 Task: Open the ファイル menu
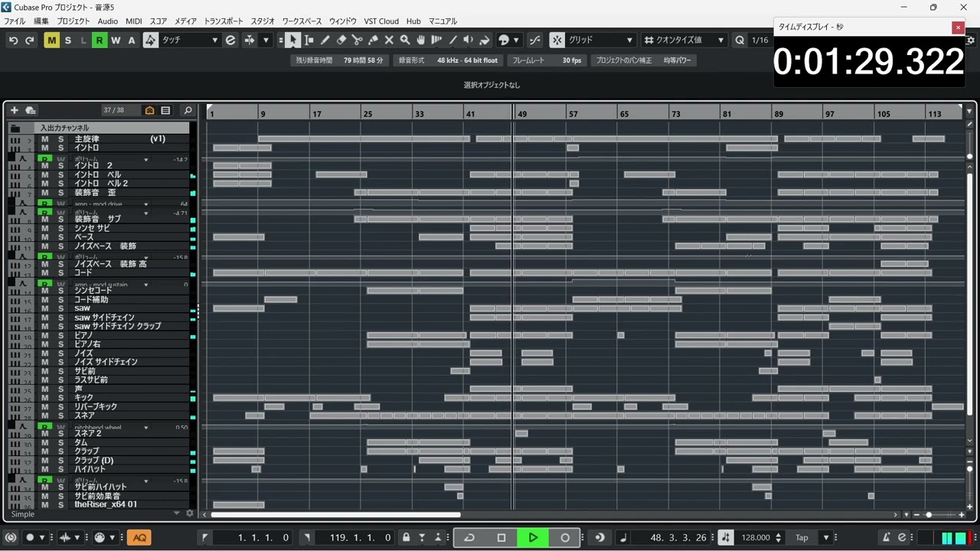click(x=15, y=21)
